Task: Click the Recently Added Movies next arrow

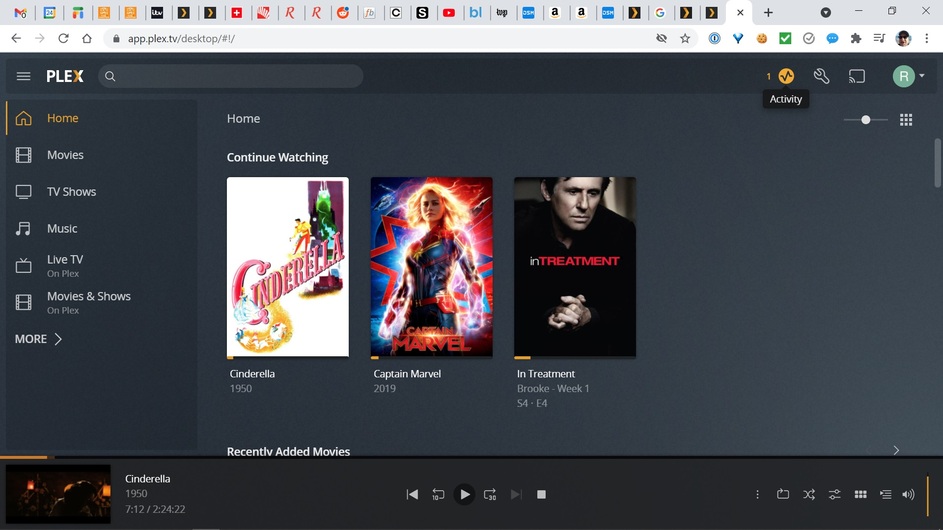Action: tap(896, 450)
